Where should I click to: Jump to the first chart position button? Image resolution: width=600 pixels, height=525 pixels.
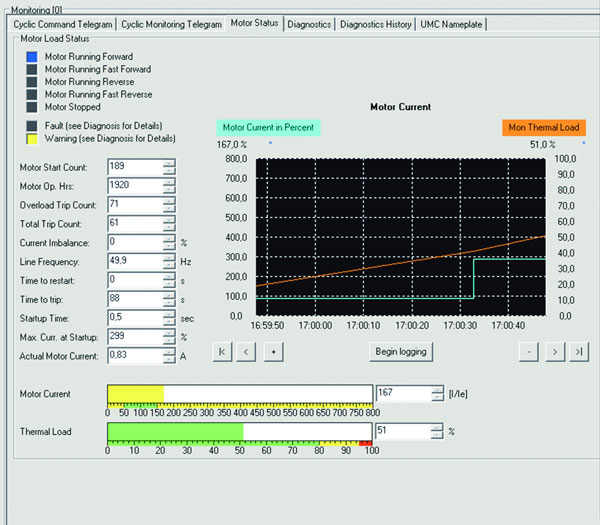pos(222,352)
